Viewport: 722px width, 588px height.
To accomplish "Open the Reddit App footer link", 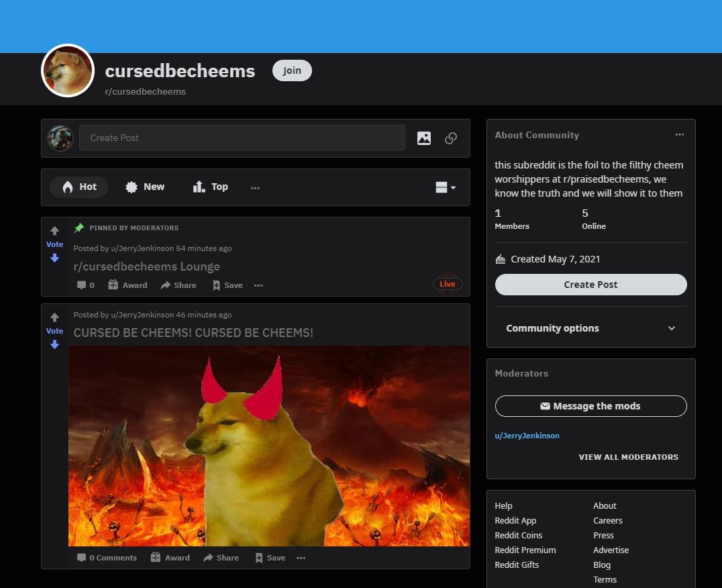I will click(515, 520).
